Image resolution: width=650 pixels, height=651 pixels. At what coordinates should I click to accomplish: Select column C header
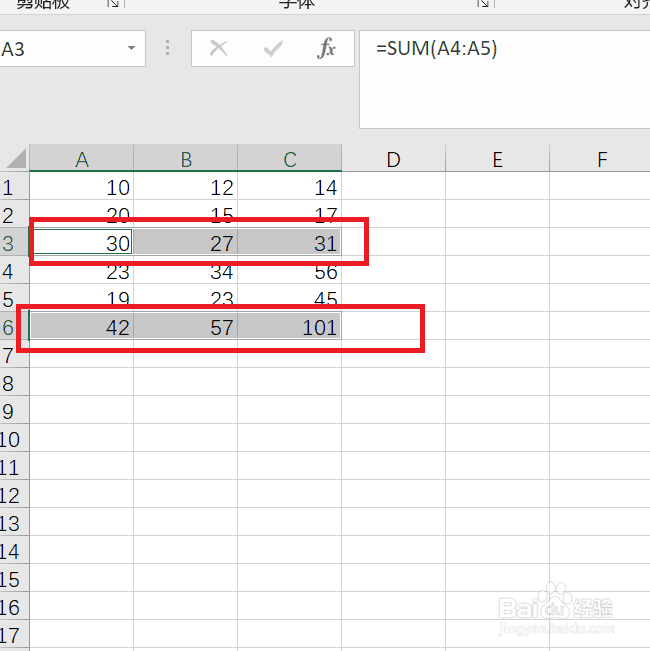click(290, 158)
